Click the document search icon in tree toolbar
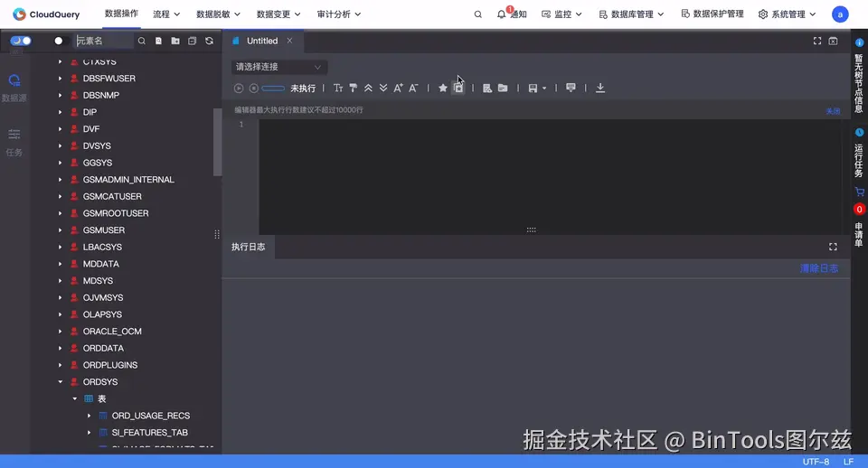 158,41
